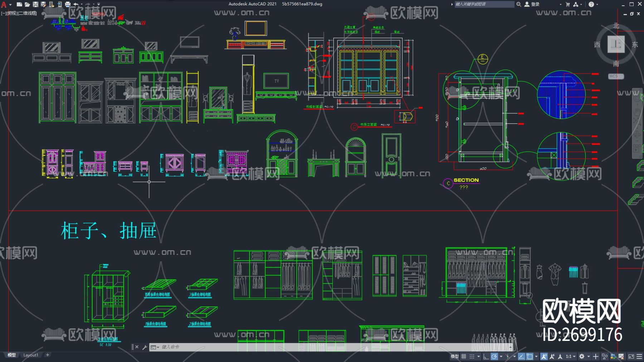Click the isolate objects shapes icon

pos(605,356)
